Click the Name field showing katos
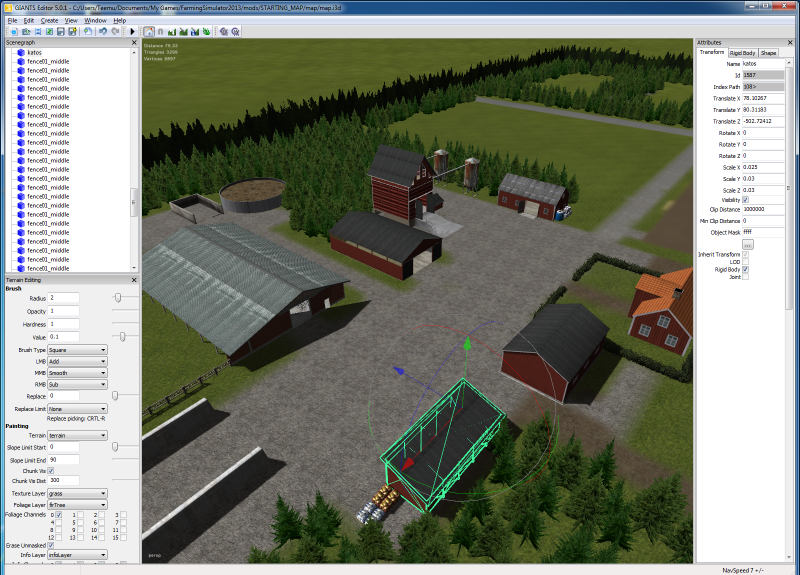The height and width of the screenshot is (575, 800). click(763, 64)
